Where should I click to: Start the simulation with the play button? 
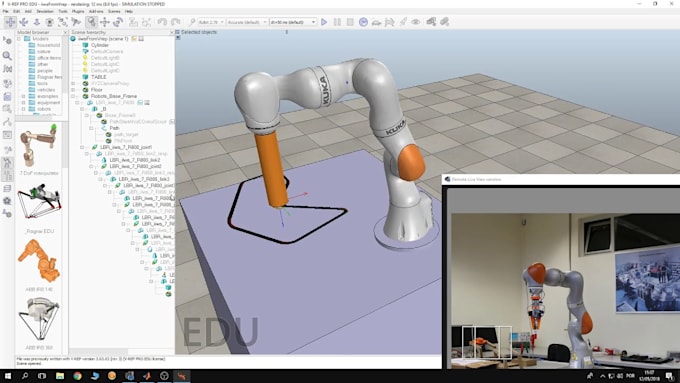pyautogui.click(x=324, y=22)
